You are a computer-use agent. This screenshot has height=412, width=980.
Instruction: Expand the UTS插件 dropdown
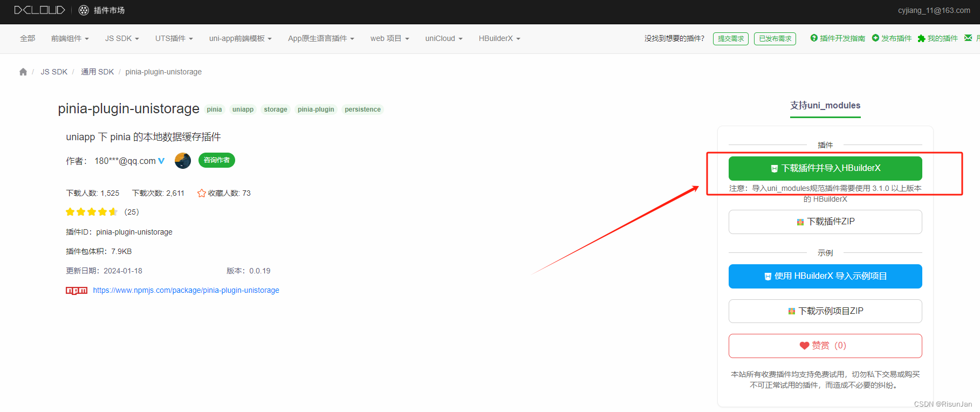click(174, 38)
